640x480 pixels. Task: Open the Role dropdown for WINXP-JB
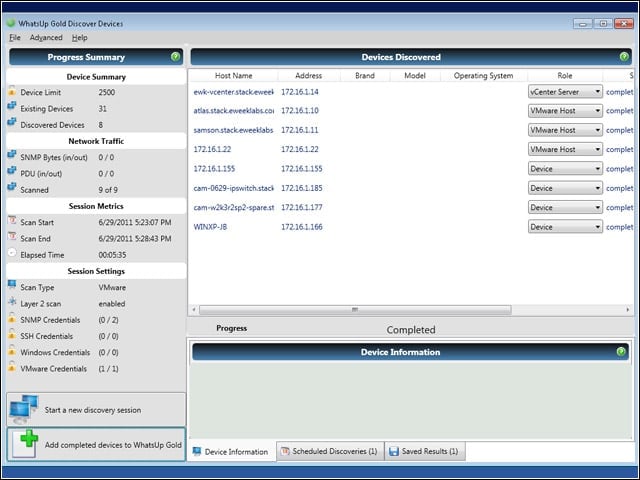point(565,227)
